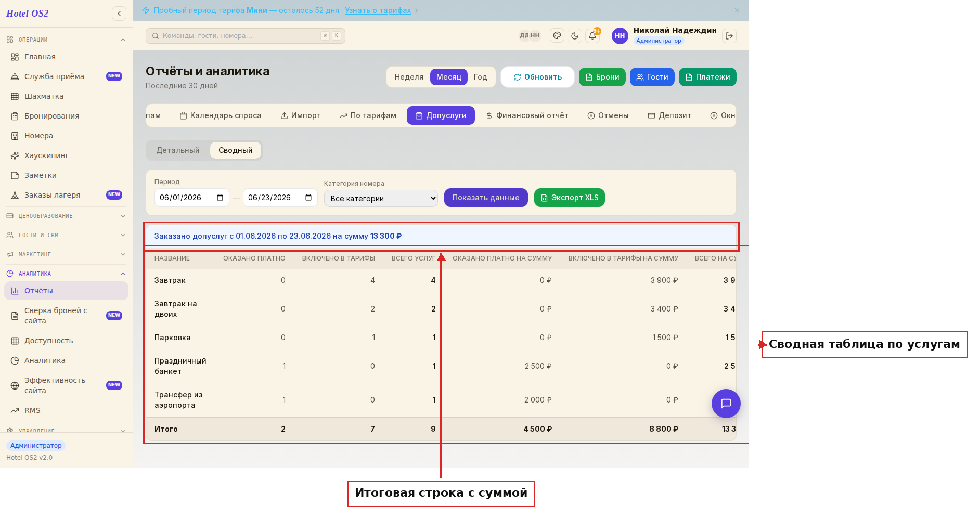Open Хаускипинг section
The height and width of the screenshot is (519, 980).
pyautogui.click(x=67, y=155)
